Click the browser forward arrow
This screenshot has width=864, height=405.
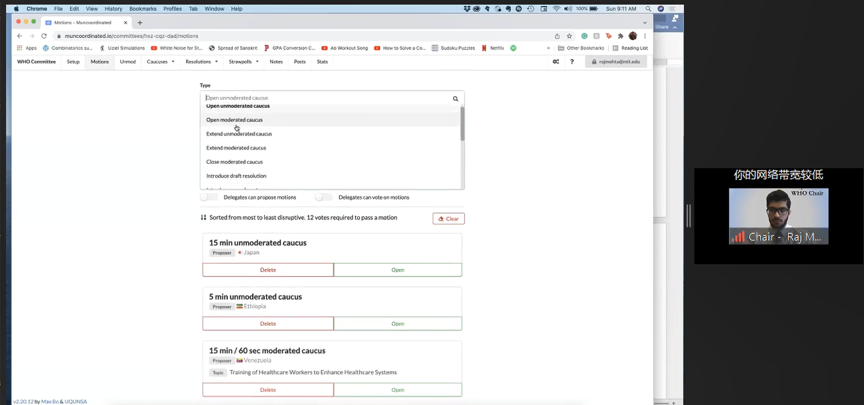pos(31,36)
